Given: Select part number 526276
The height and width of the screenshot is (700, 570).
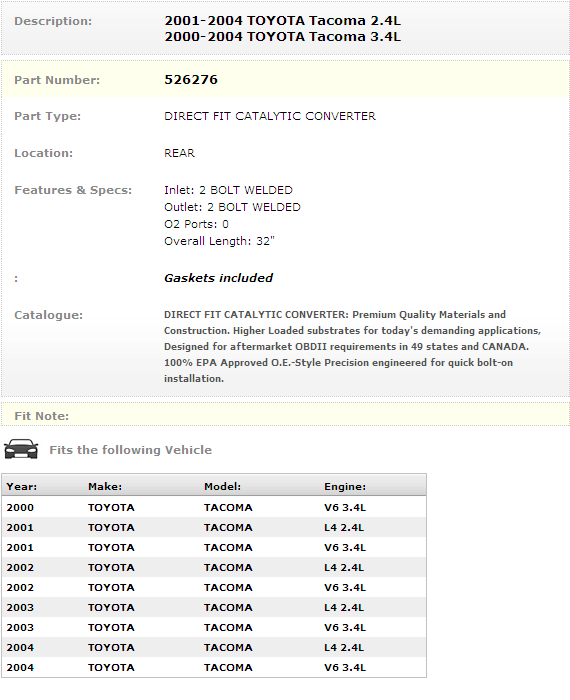Looking at the screenshot, I should point(191,79).
